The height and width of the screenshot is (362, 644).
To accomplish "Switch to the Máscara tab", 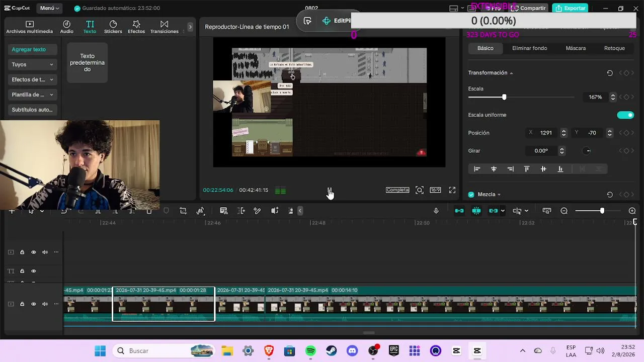I will pyautogui.click(x=576, y=48).
